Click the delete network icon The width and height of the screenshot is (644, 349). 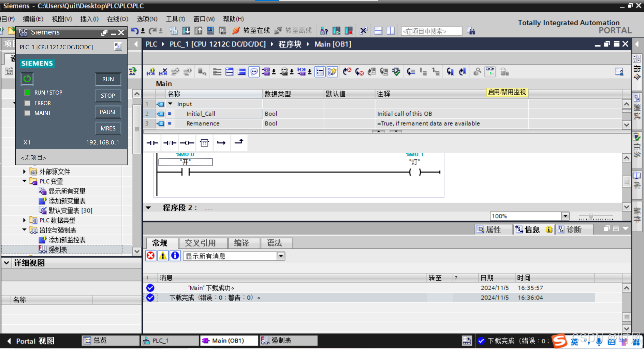point(163,72)
